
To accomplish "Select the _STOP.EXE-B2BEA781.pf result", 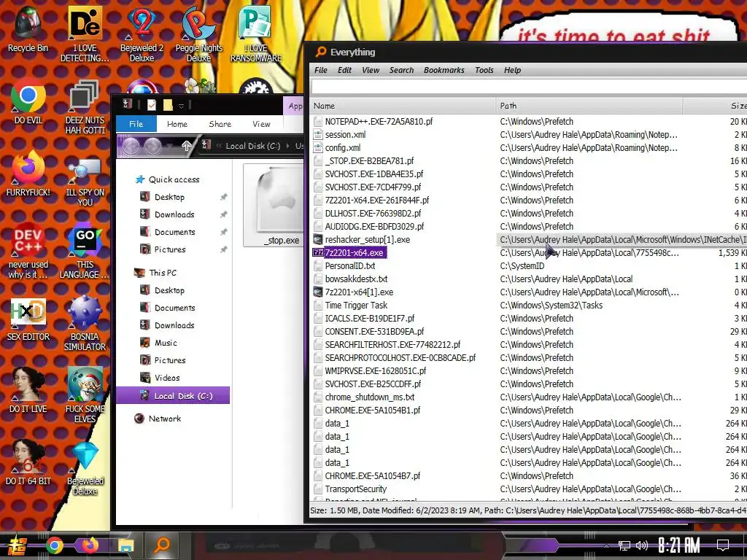I will (368, 160).
